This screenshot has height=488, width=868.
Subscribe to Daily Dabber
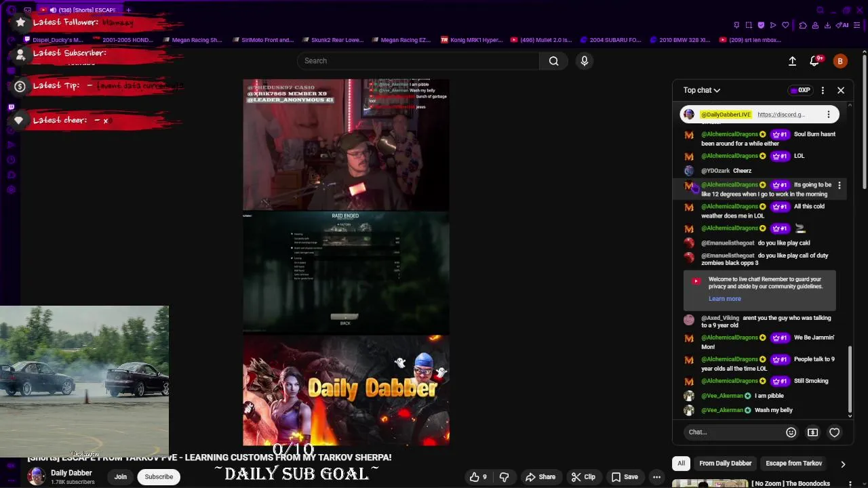coord(159,477)
